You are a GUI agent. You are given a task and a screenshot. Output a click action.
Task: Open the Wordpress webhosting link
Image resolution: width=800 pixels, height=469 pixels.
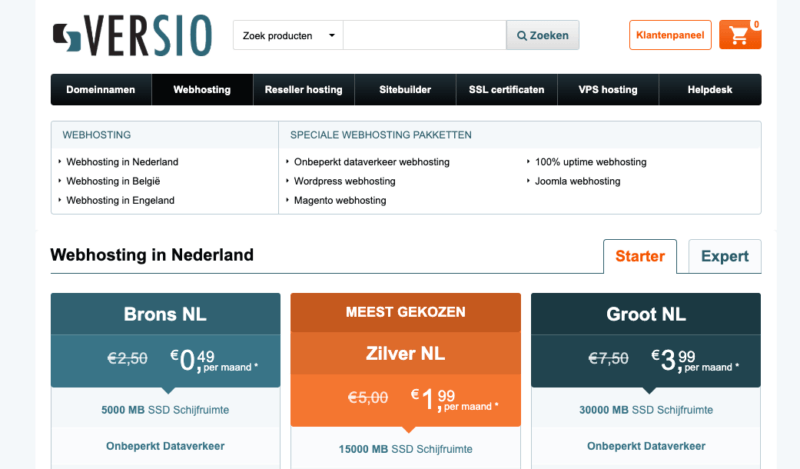[344, 181]
